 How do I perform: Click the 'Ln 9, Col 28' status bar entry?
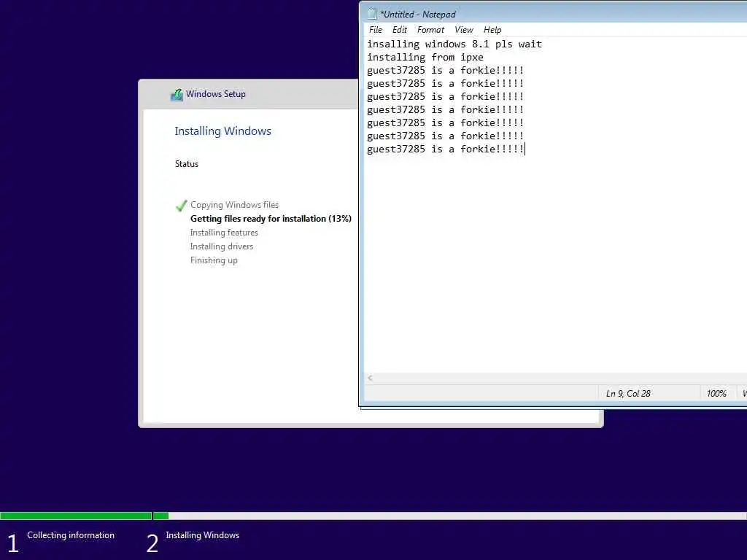pyautogui.click(x=628, y=394)
